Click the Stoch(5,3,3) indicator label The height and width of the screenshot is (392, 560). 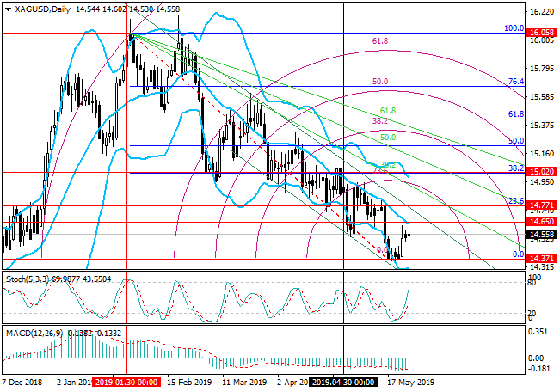[28, 280]
